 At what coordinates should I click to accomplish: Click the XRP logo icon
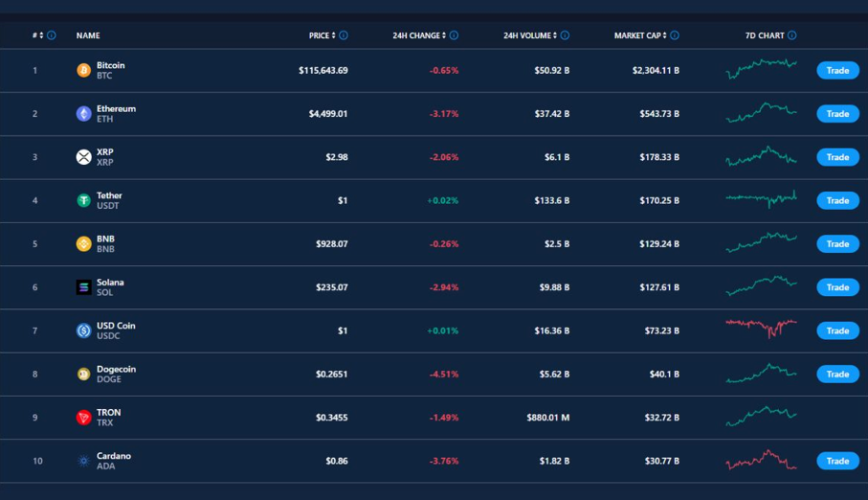pyautogui.click(x=83, y=157)
